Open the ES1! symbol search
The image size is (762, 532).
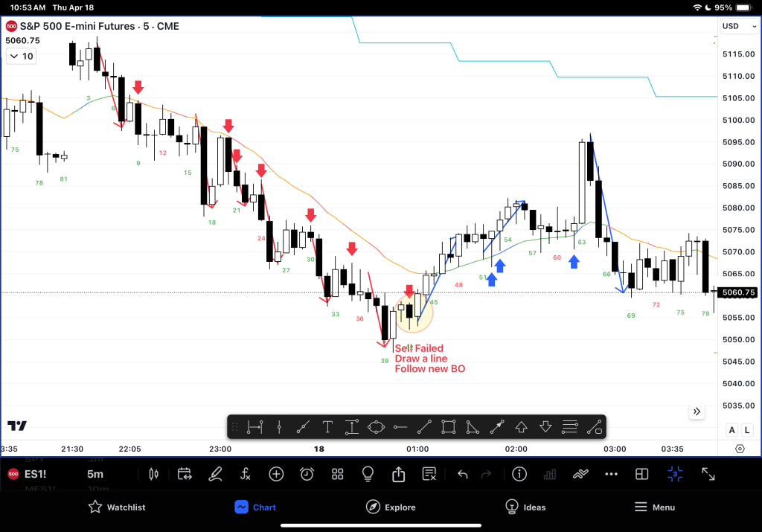coord(35,474)
